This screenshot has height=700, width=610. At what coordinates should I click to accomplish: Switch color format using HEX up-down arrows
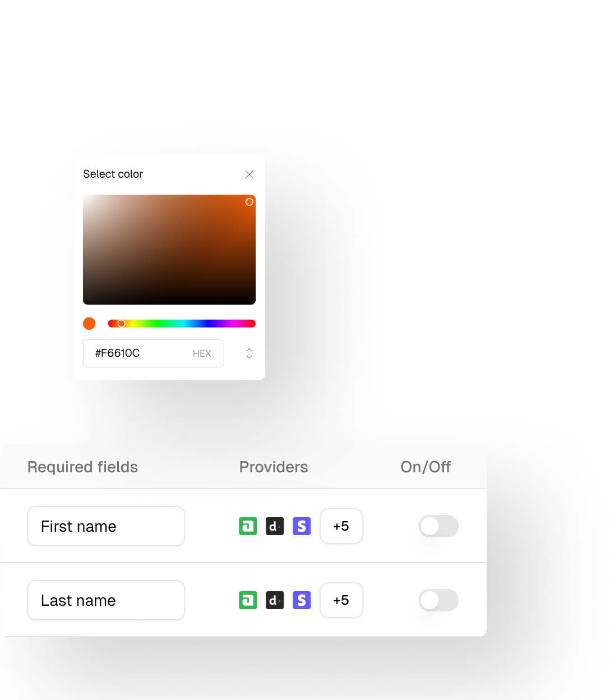(249, 353)
